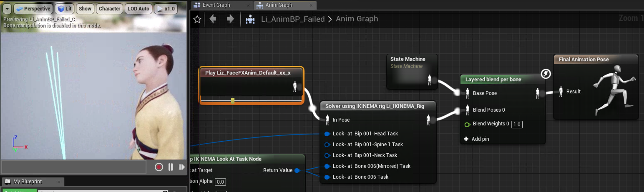
Task: Go forward in graph navigation history
Action: pos(230,19)
